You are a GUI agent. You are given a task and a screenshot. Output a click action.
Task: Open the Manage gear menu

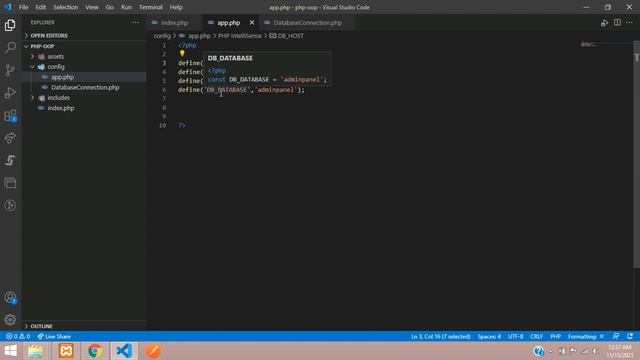click(10, 320)
